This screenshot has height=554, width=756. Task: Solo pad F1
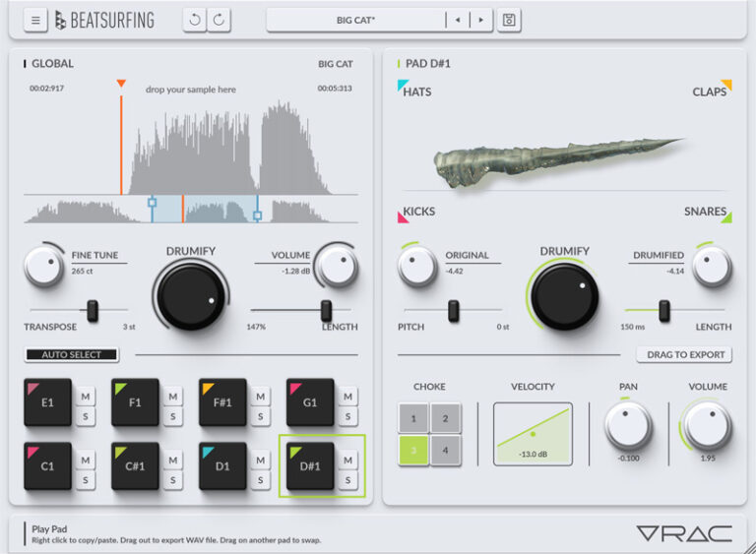pyautogui.click(x=173, y=416)
